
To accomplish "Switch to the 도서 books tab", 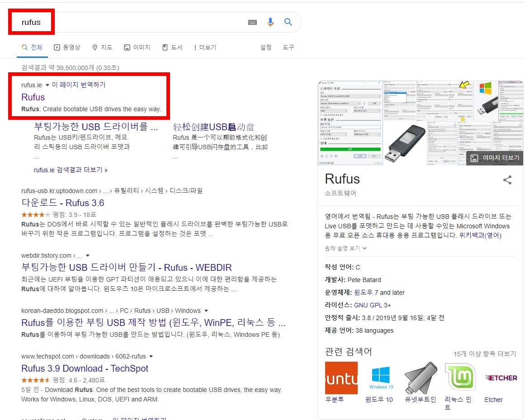I will pos(172,47).
